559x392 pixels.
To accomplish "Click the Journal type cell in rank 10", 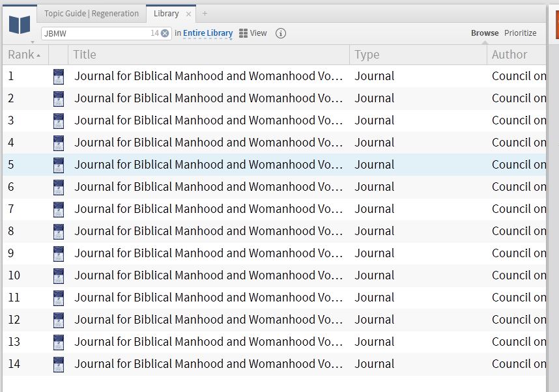I will [x=375, y=275].
